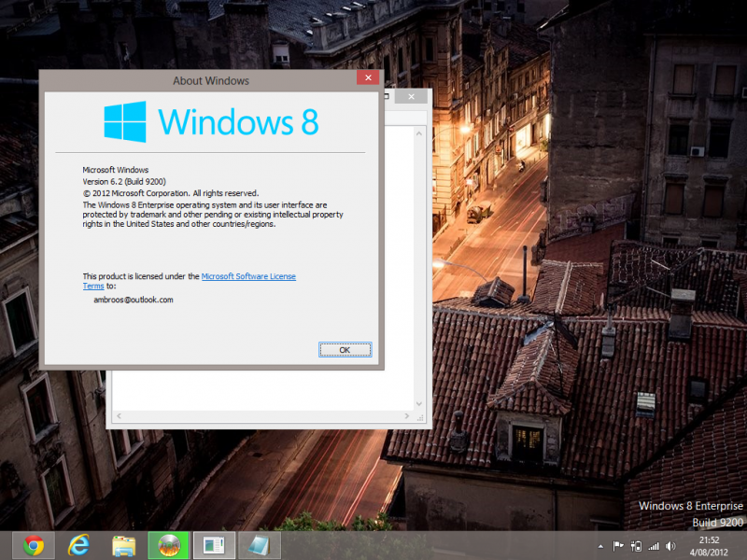Select the ambroos@outlook.com text
This screenshot has height=560, width=747.
pos(134,300)
